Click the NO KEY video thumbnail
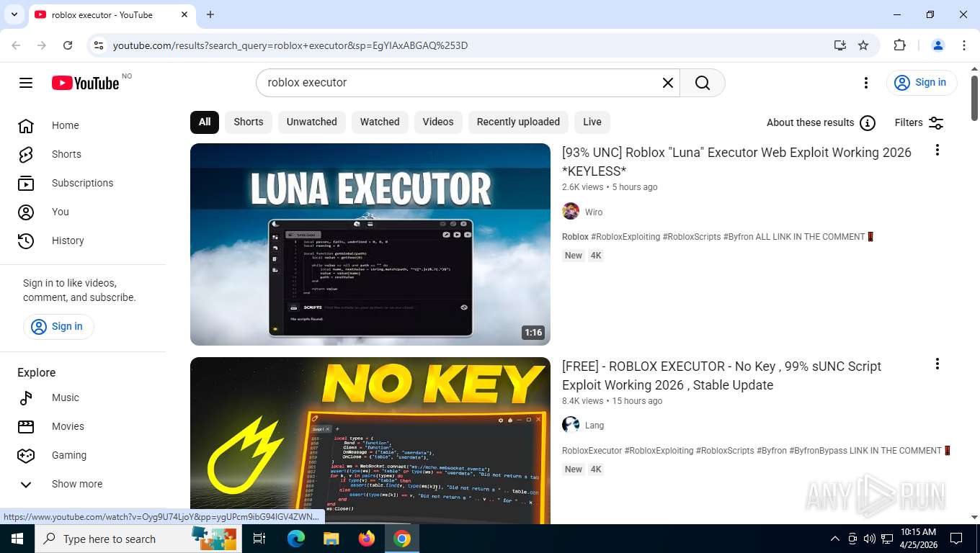980x553 pixels. click(370, 441)
